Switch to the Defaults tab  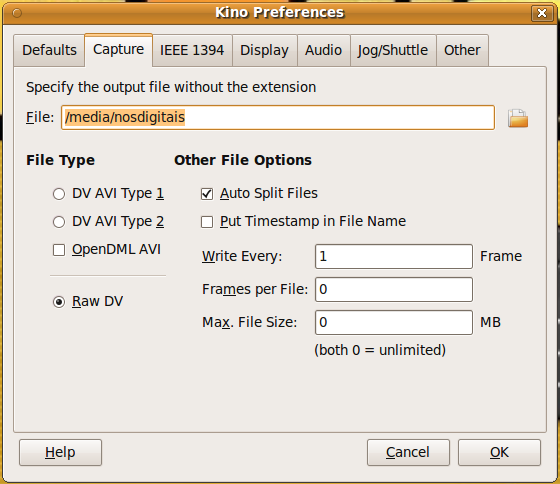49,50
